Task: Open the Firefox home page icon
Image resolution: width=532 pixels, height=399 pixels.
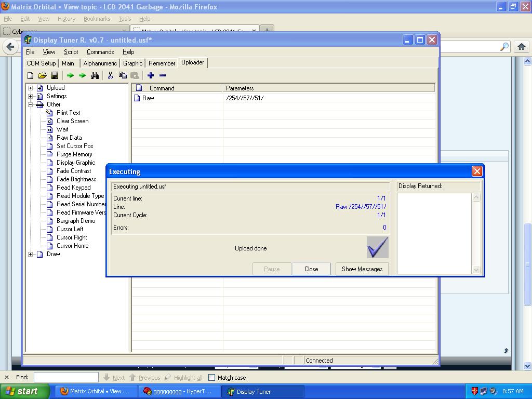Action: (522, 47)
